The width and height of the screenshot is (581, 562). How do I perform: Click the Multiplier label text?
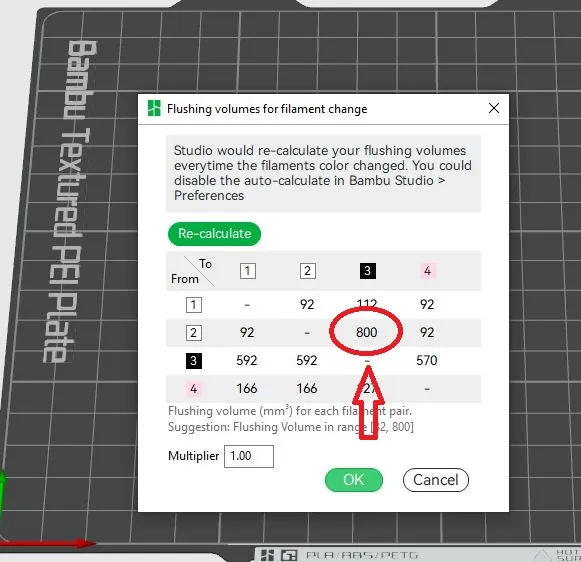(x=193, y=456)
